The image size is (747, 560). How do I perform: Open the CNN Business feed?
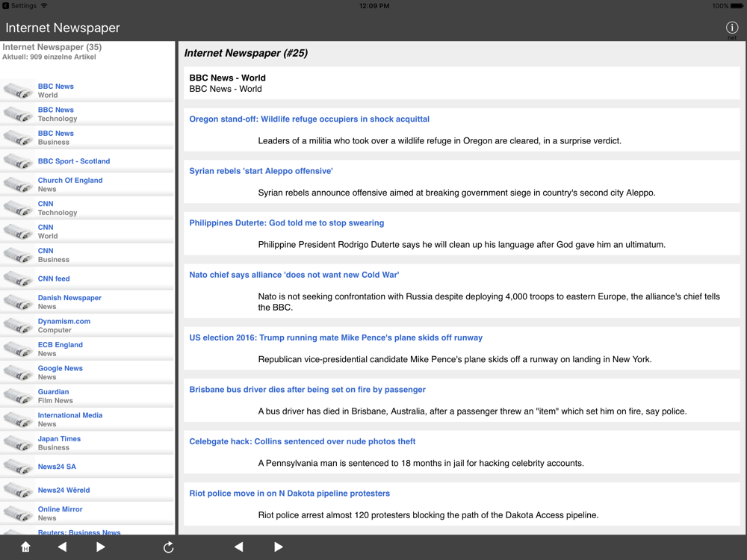coord(87,255)
